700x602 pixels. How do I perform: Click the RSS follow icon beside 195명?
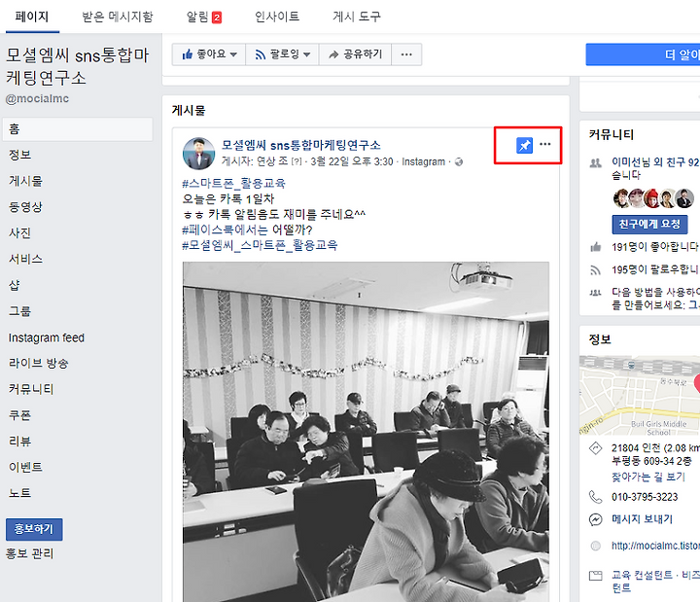pos(595,269)
